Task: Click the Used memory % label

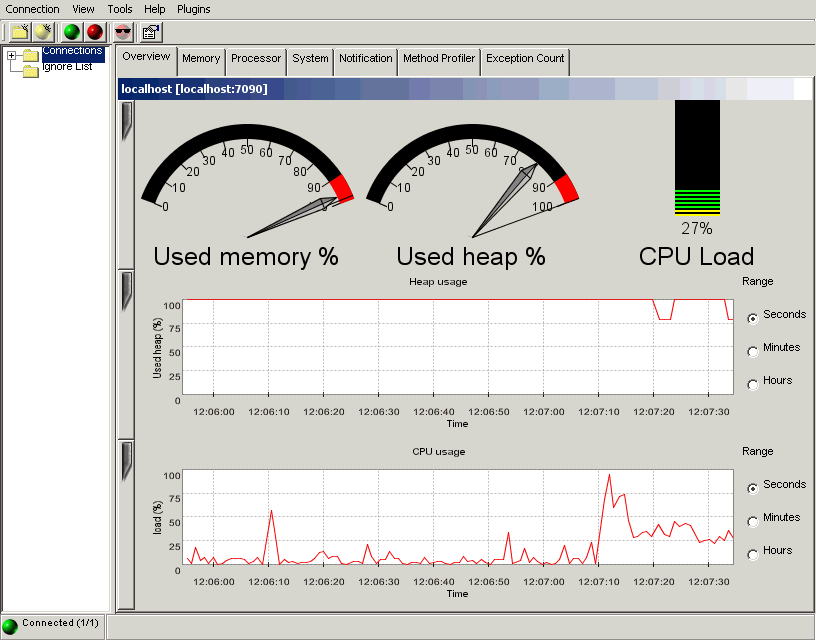Action: point(246,257)
